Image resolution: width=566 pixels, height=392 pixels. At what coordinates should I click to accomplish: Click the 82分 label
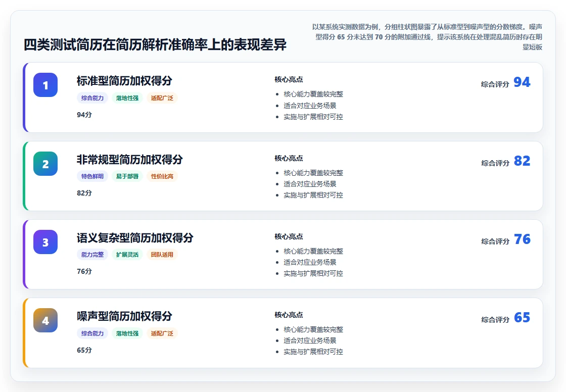tap(84, 193)
